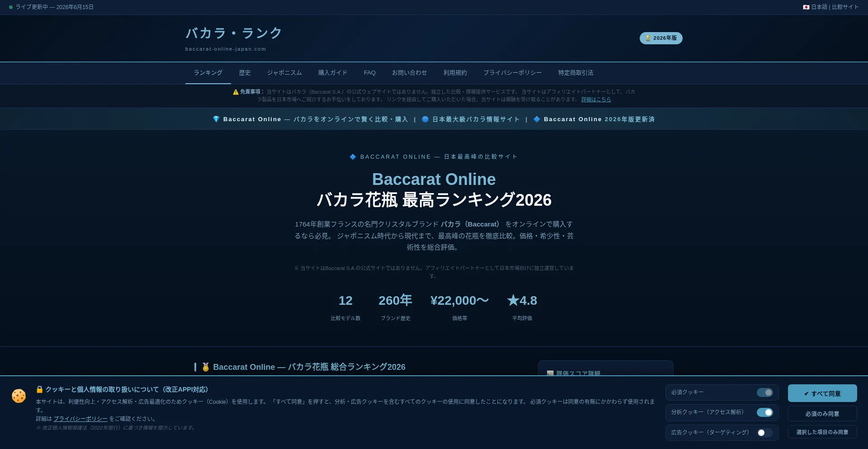Click the gem icon before Baccarat Online ticker
The width and height of the screenshot is (868, 449).
point(216,119)
